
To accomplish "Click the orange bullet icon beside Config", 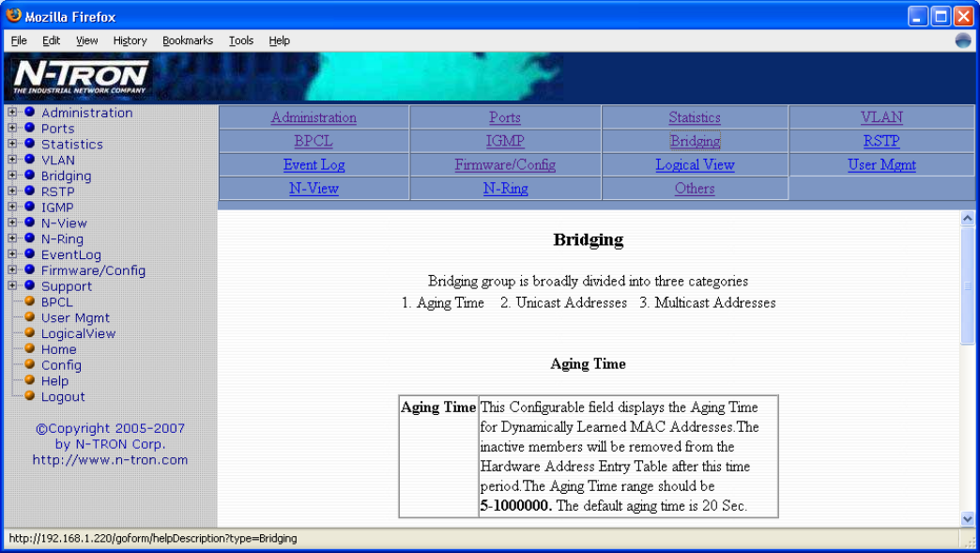I will (x=29, y=365).
